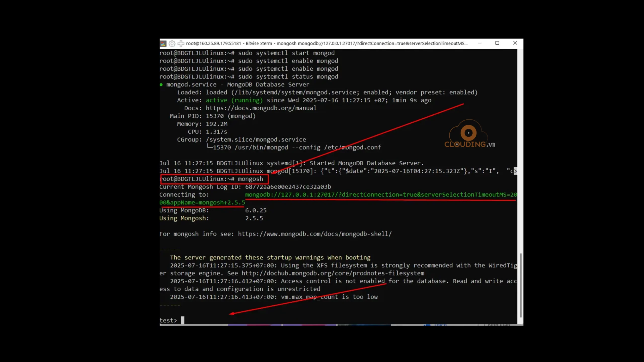The image size is (644, 362).
Task: Click the '00&appName=mongosh+2.5.5' wrapped line
Action: 202,203
